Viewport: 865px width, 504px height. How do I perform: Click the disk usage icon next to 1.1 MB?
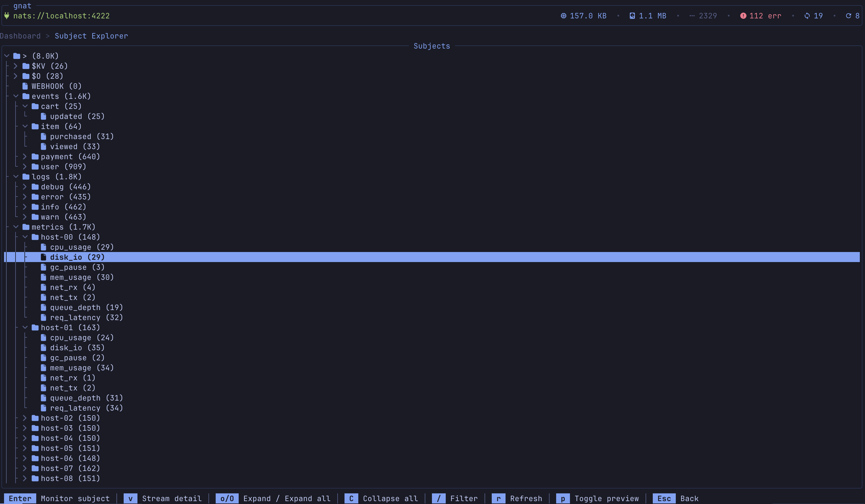point(632,16)
